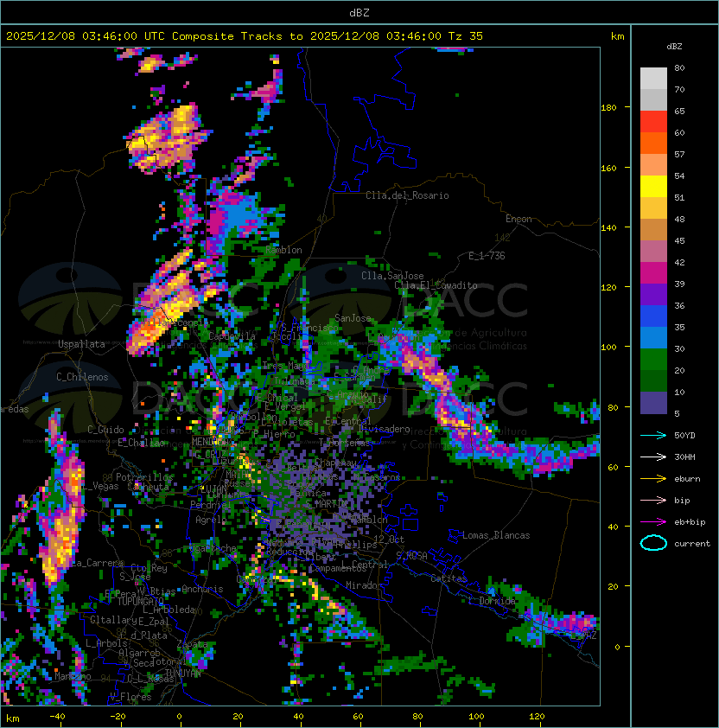The image size is (719, 728).
Task: Click the Potrerillos label
Action: 144,477
